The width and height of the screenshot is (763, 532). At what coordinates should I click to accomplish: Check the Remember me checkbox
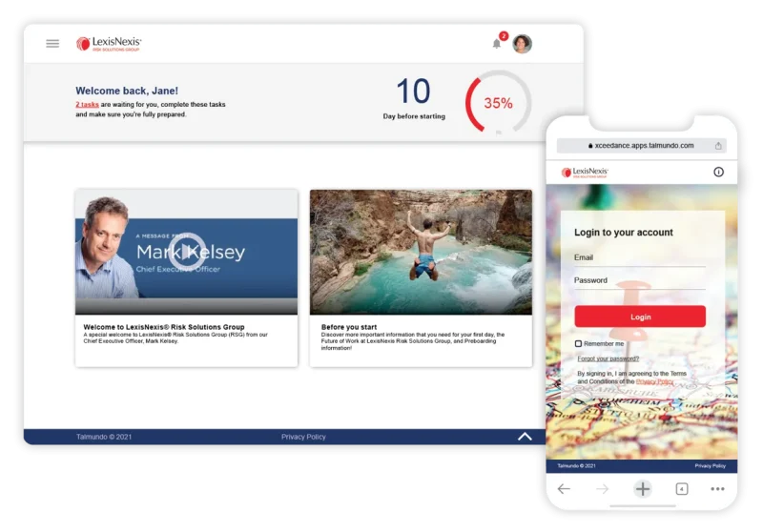(578, 343)
